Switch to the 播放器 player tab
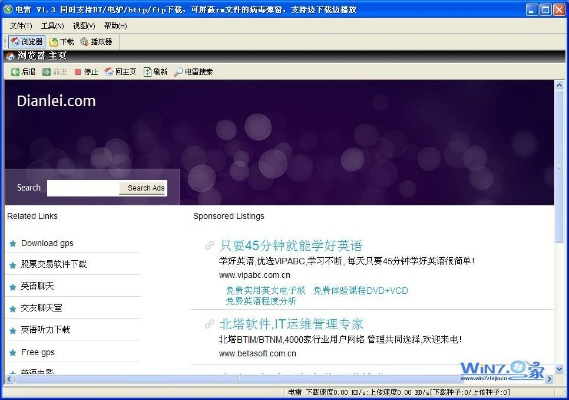 [96, 42]
